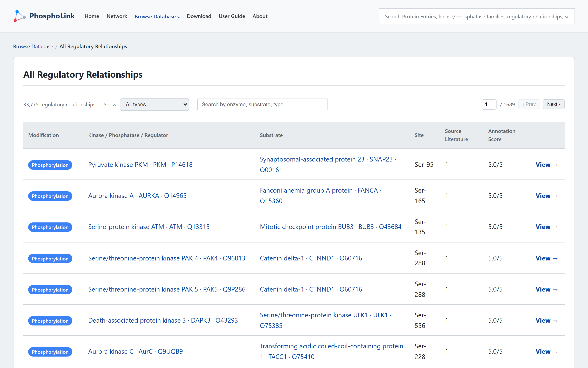
Task: Click Phosphorylation badge in AURKA row
Action: point(50,196)
